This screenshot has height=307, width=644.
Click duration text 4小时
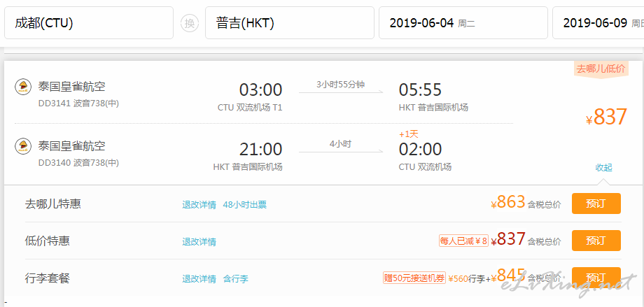tap(340, 144)
